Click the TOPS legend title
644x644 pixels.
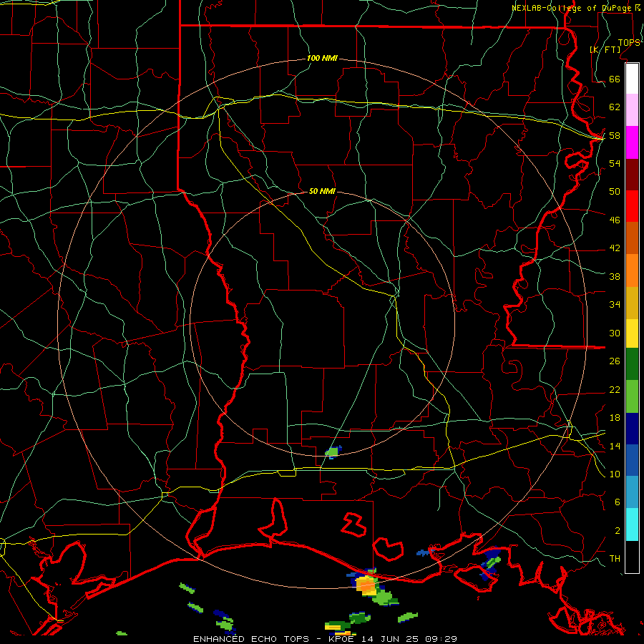pos(629,42)
